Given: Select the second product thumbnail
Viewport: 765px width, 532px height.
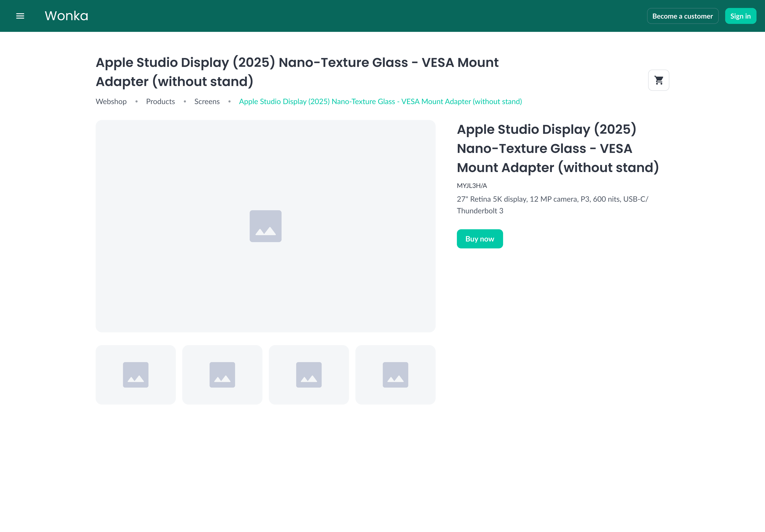Looking at the screenshot, I should [x=222, y=375].
